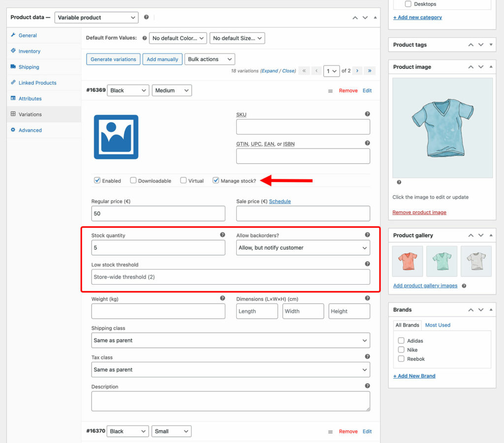Screen dimensions: 504x443
Task: Open Medium size dropdown for #16369
Action: pos(172,90)
